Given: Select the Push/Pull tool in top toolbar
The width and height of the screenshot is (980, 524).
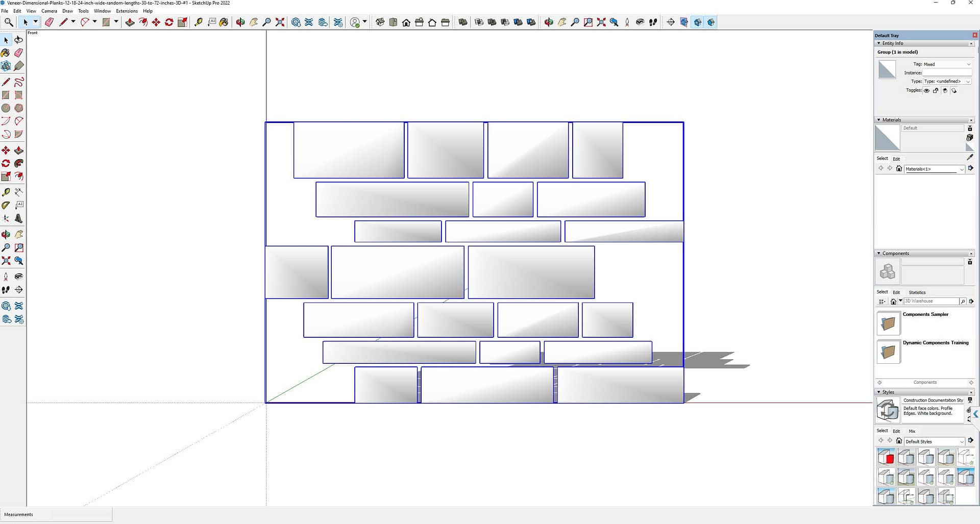Looking at the screenshot, I should (x=130, y=22).
